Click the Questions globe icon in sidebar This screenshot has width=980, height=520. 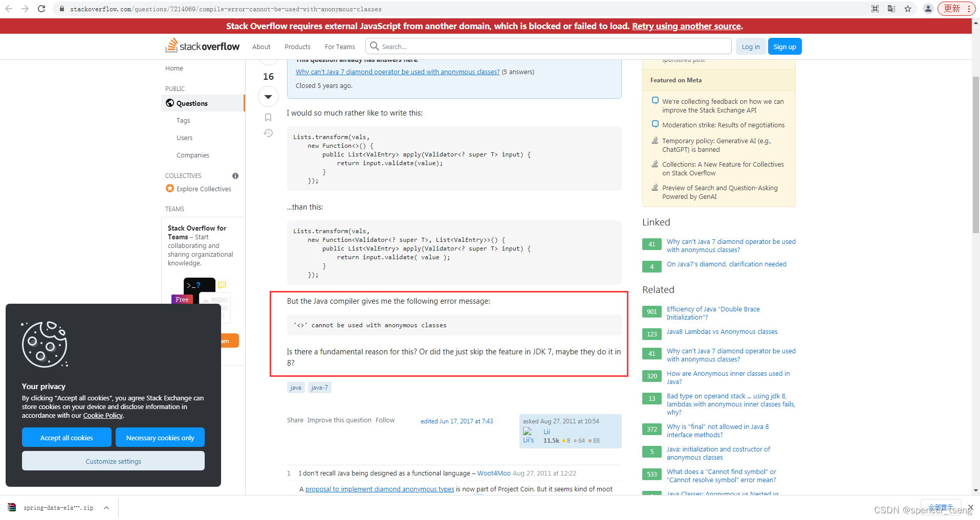[169, 103]
